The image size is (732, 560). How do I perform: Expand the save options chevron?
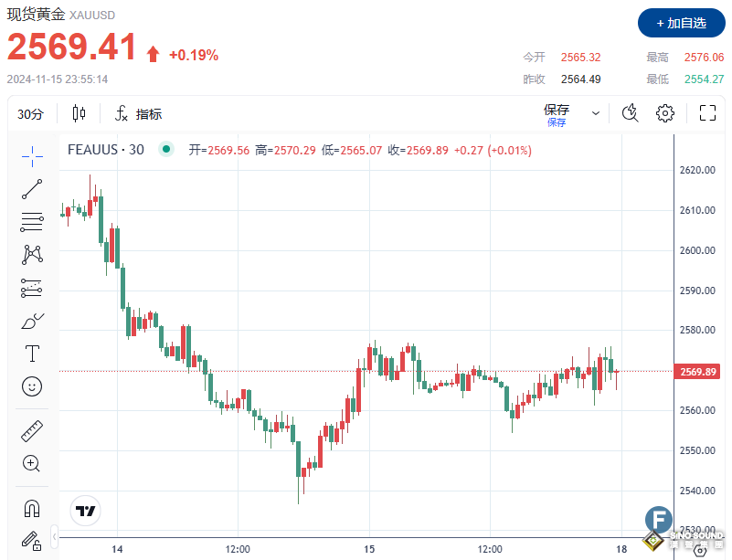(595, 112)
